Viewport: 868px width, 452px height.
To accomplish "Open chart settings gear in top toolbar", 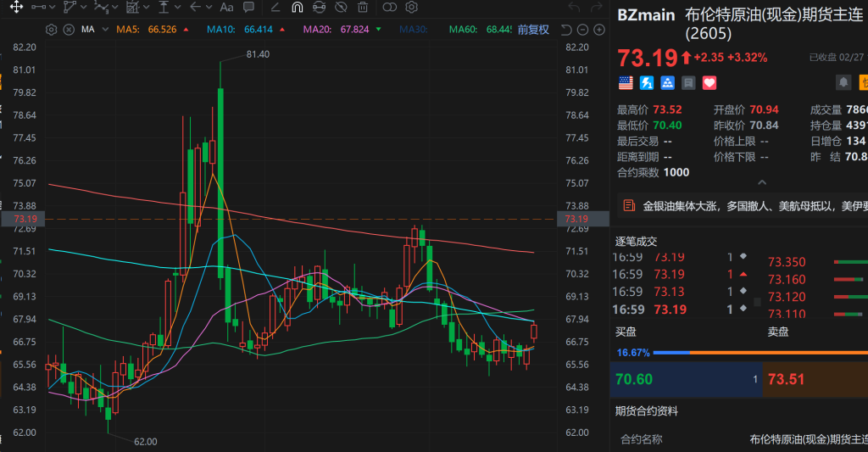I will point(411,8).
